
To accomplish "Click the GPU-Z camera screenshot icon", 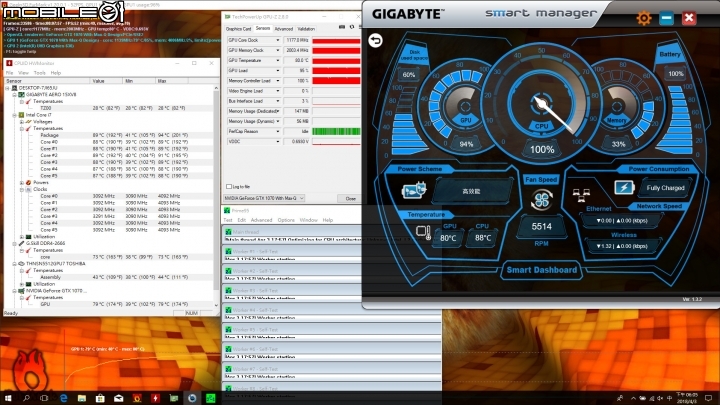I will coord(342,28).
